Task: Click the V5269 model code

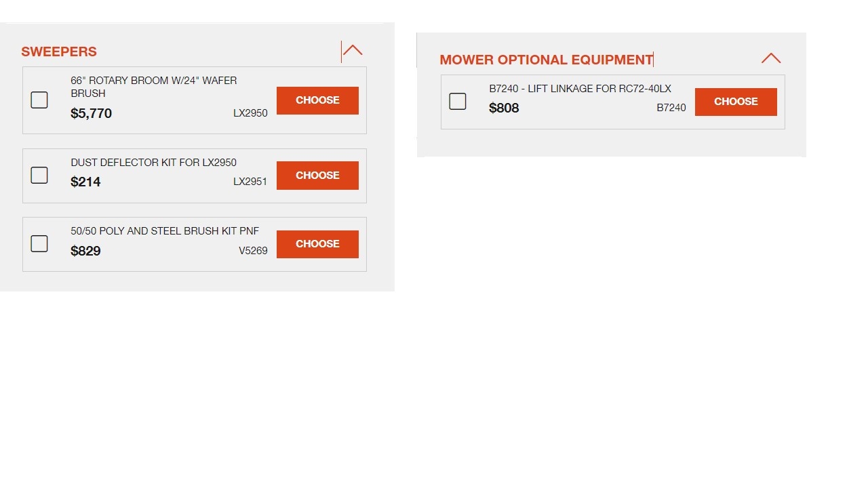Action: [x=253, y=251]
